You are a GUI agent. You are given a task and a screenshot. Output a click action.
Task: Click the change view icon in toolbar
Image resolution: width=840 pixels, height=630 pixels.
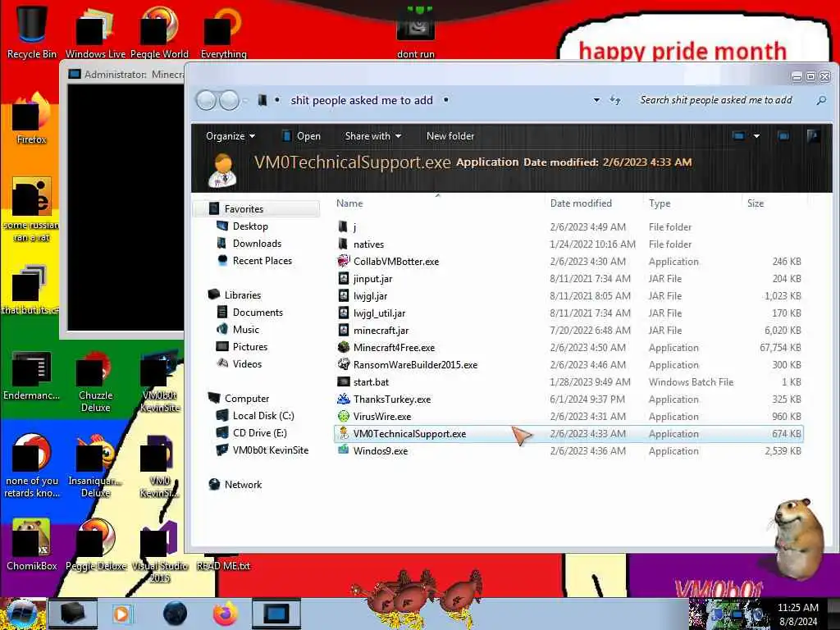pyautogui.click(x=739, y=136)
